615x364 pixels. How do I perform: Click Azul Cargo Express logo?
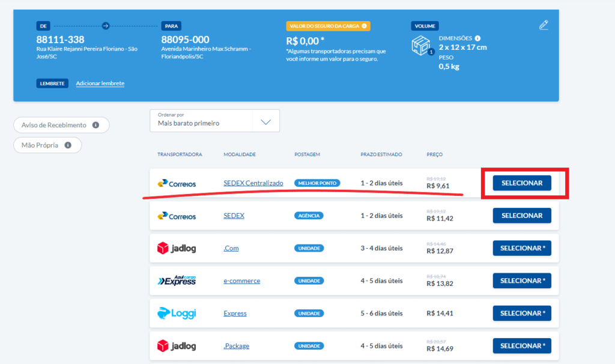tap(177, 281)
